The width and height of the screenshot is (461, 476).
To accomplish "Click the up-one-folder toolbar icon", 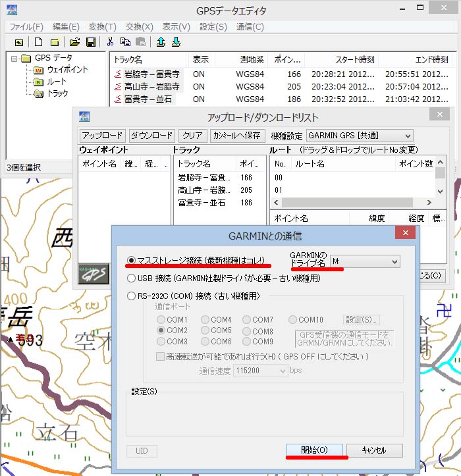I will tap(19, 42).
